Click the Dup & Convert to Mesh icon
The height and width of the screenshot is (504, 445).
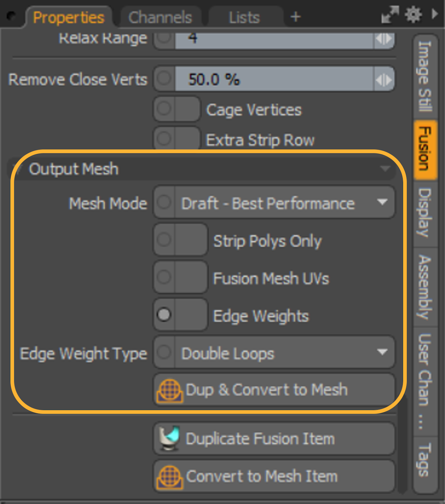pos(170,391)
